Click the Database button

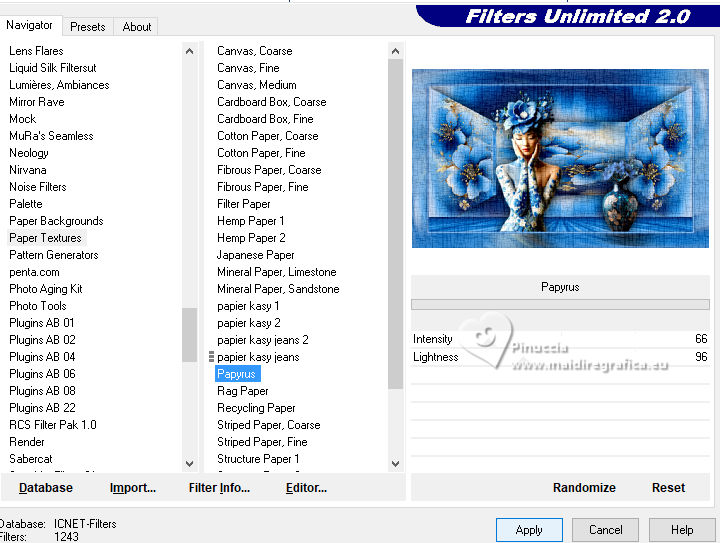coord(46,487)
